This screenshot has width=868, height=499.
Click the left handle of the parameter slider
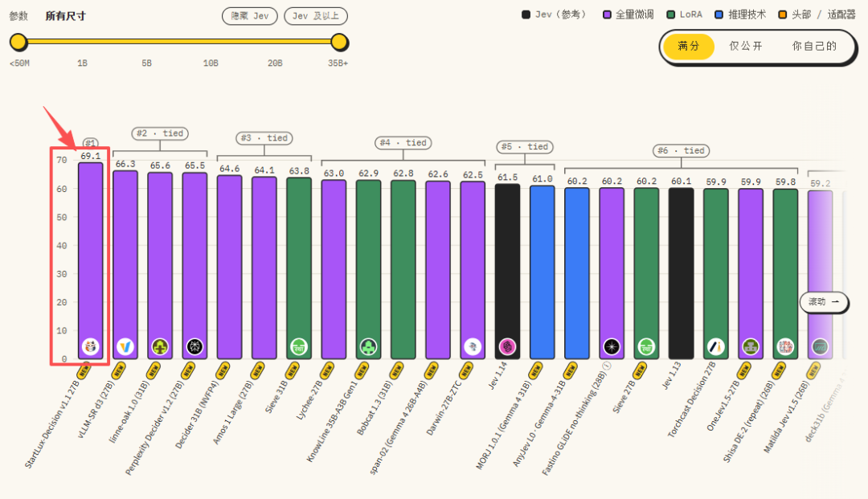18,42
